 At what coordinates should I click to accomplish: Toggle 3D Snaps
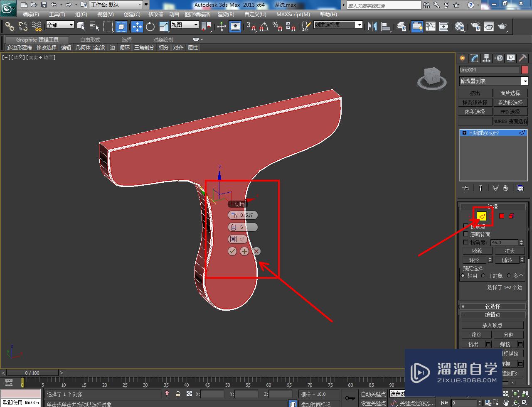(251, 27)
